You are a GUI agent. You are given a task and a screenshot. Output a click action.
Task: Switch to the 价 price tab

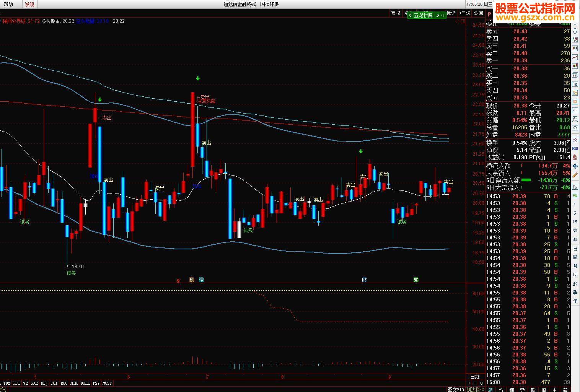(x=501, y=389)
